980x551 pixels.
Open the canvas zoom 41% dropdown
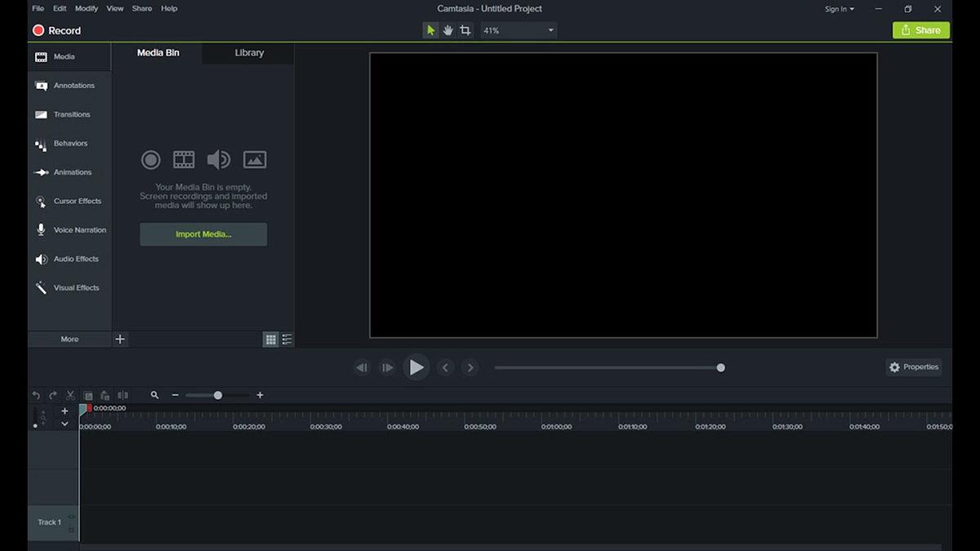[x=519, y=30]
